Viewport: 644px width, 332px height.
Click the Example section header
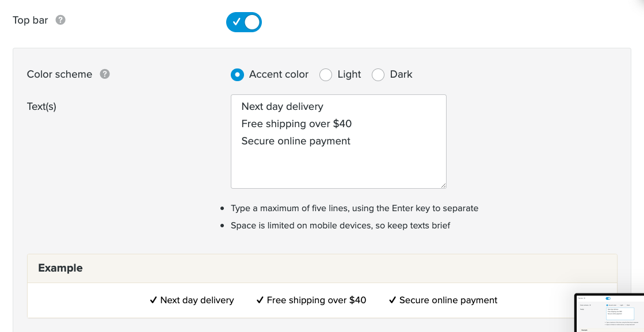pyautogui.click(x=60, y=268)
